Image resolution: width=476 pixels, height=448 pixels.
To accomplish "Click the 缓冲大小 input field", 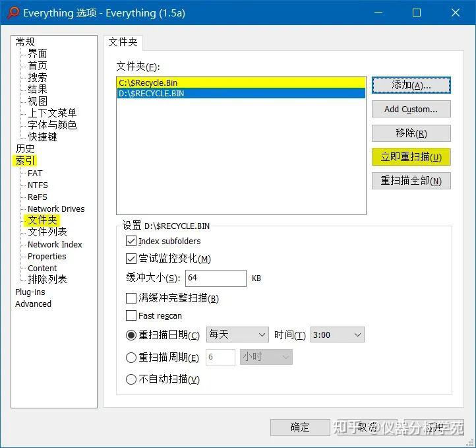I will point(216,278).
